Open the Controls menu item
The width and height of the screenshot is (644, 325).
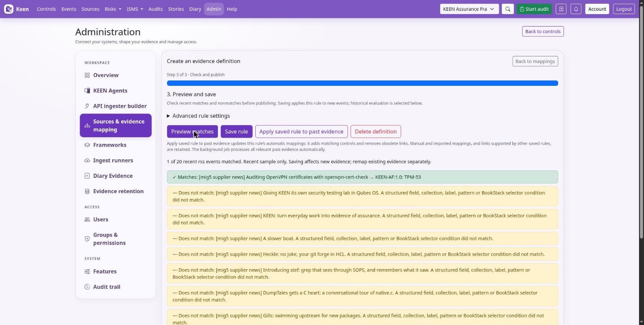[46, 9]
